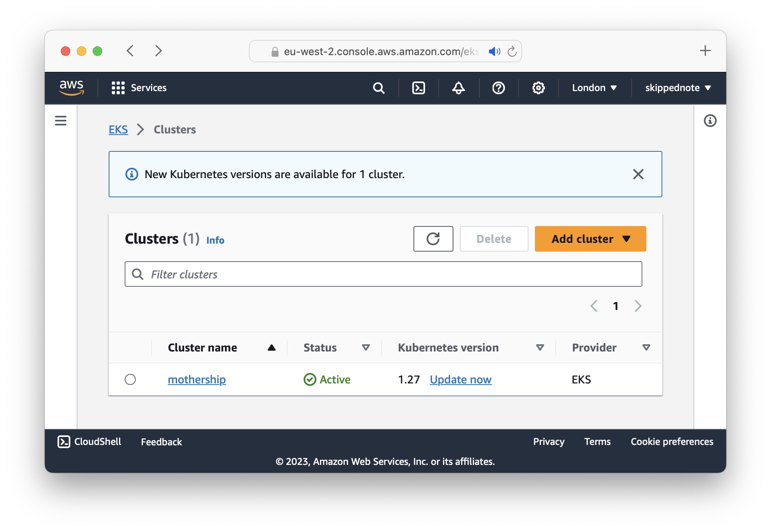Open Cookie preferences in footer
The image size is (771, 532).
click(672, 442)
